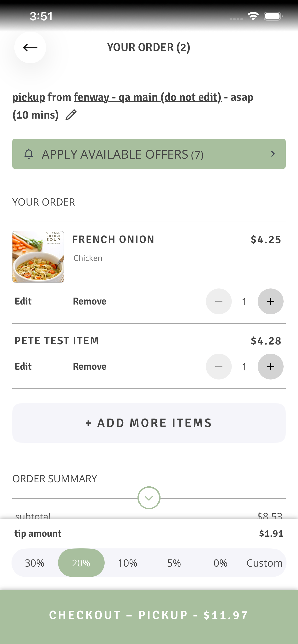The image size is (298, 644).
Task: Select the 10% tip option
Action: pos(127,563)
